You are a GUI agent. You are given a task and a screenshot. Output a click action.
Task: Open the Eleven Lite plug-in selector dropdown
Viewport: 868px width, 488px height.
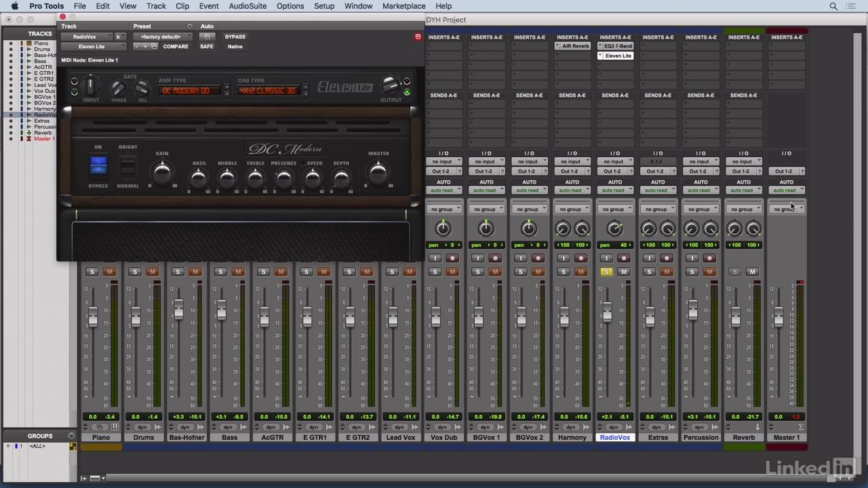pyautogui.click(x=94, y=47)
